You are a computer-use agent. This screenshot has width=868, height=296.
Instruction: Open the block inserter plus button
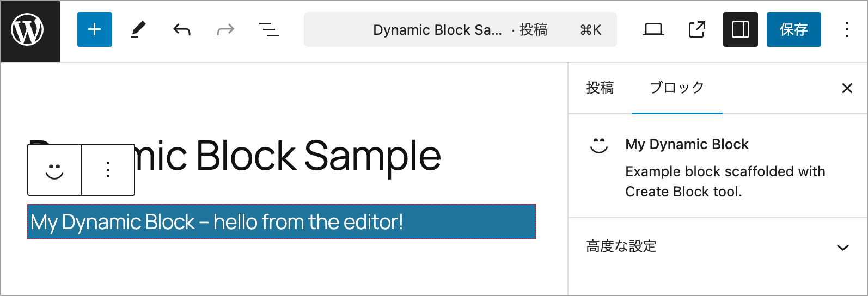[95, 29]
